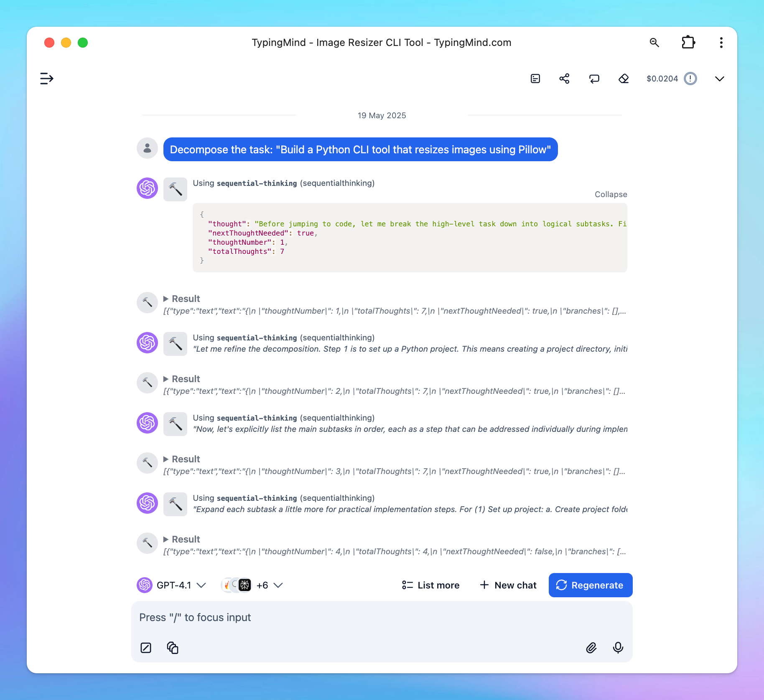The height and width of the screenshot is (700, 764).
Task: Click the 19 May 2025 date label
Action: tap(382, 116)
